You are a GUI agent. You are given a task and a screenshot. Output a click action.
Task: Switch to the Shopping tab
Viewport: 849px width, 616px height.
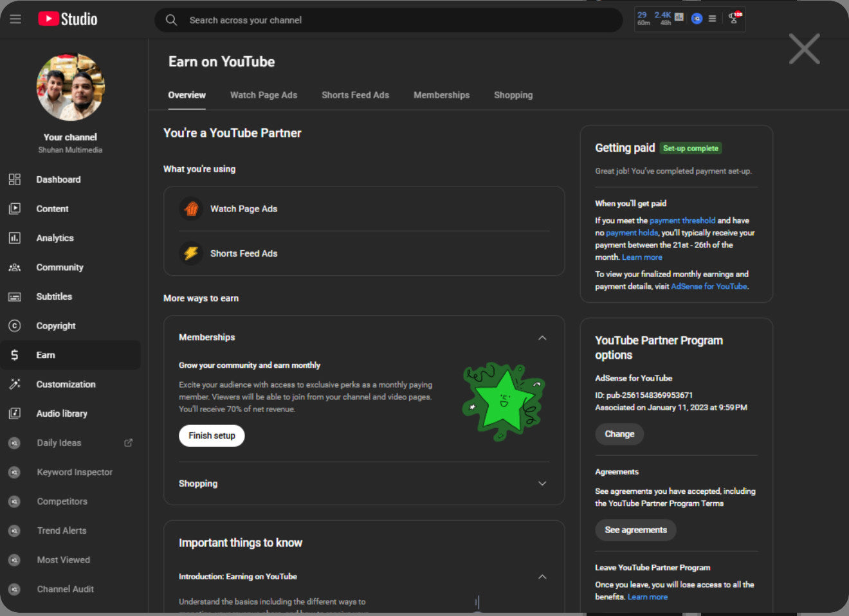point(513,95)
